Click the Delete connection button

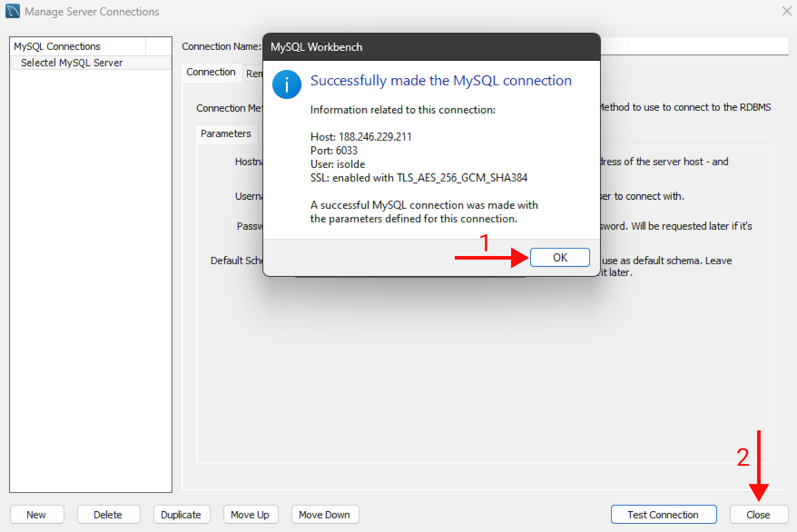108,515
